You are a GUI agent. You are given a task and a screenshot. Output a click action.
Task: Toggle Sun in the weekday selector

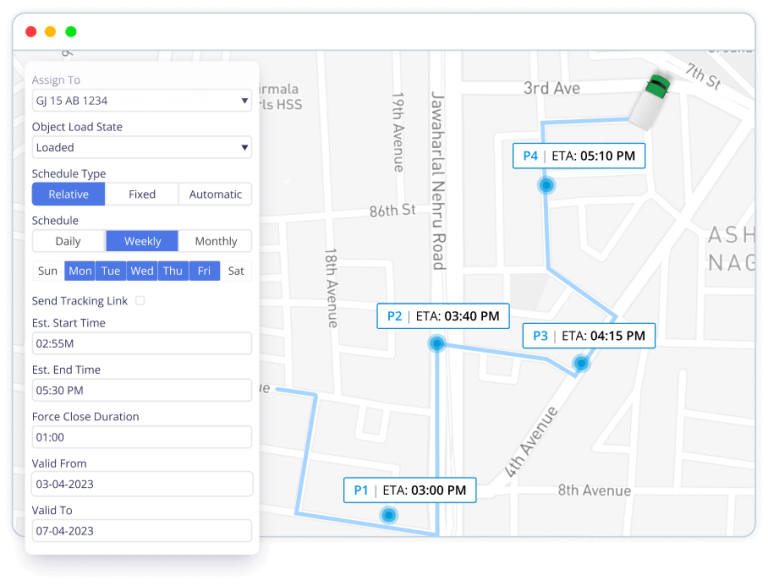[48, 271]
